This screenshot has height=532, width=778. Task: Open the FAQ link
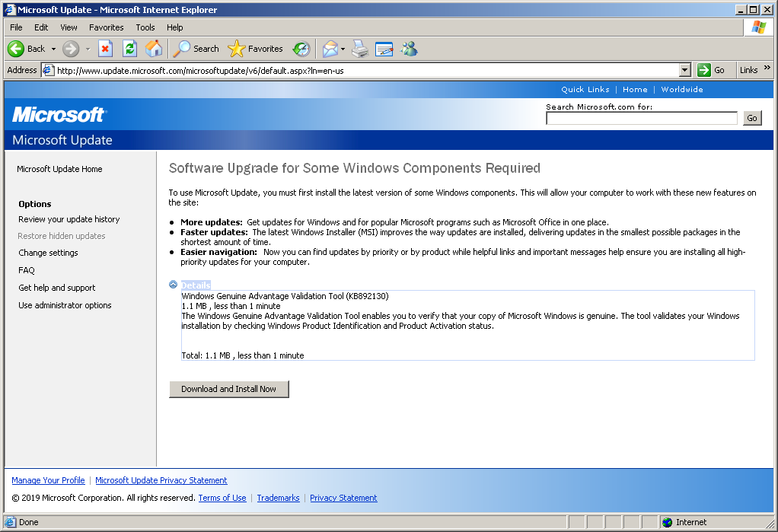coord(27,270)
